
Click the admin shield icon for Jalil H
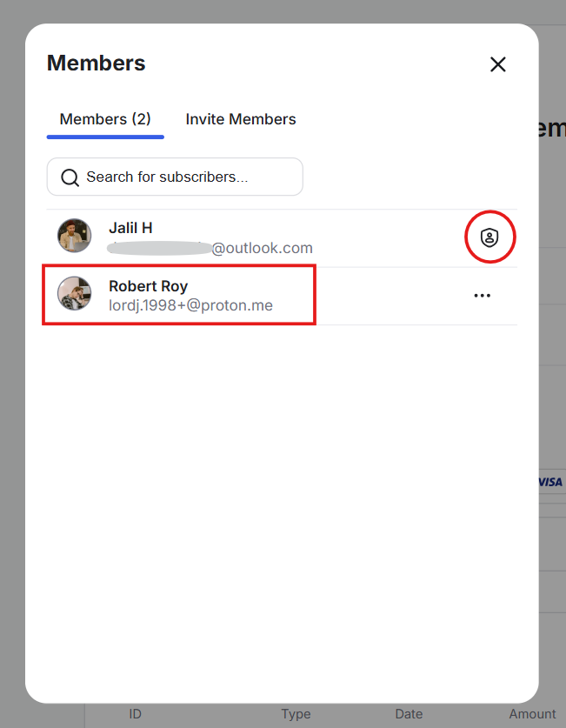coord(489,237)
